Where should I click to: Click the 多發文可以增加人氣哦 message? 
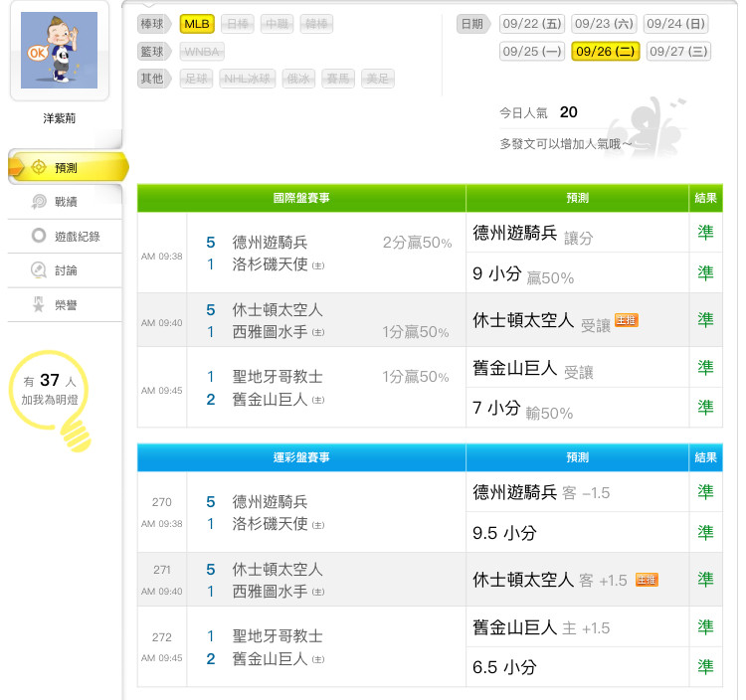tap(566, 143)
